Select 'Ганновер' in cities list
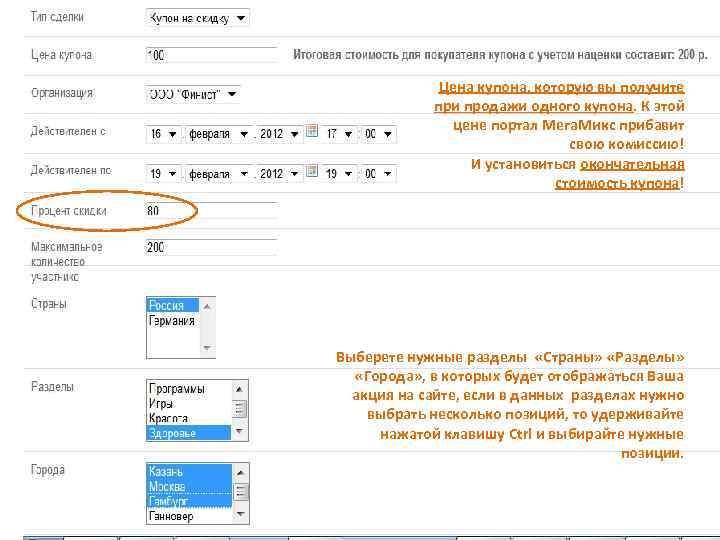 click(190, 516)
